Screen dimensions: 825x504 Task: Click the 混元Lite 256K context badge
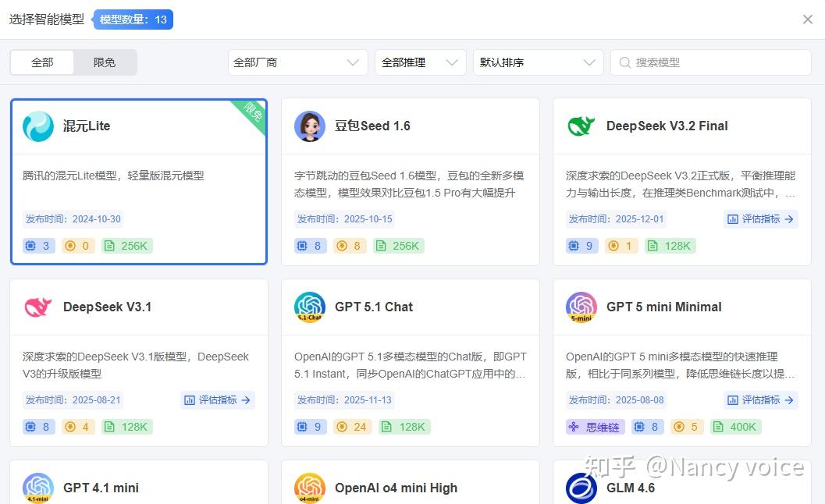126,246
